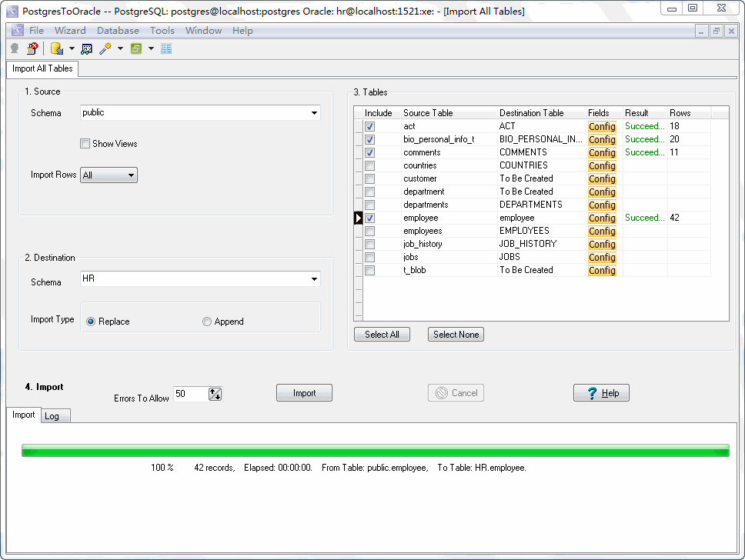Image resolution: width=745 pixels, height=560 pixels.
Task: Click the Errors To Allow input field
Action: tap(191, 394)
